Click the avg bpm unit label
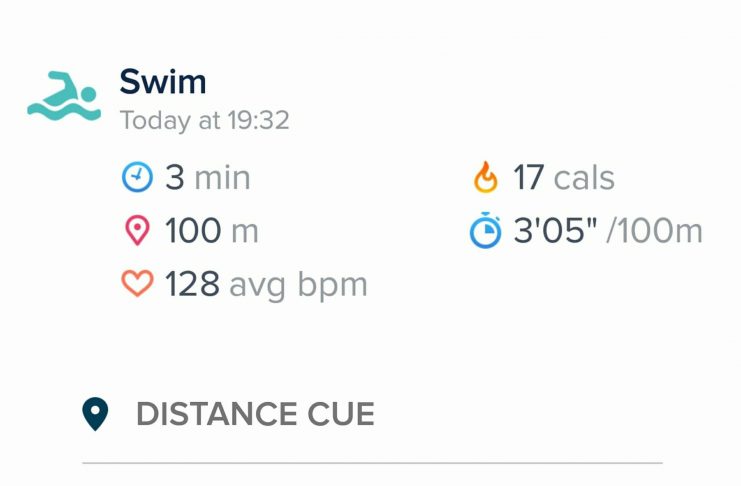This screenshot has height=486, width=741. point(298,286)
